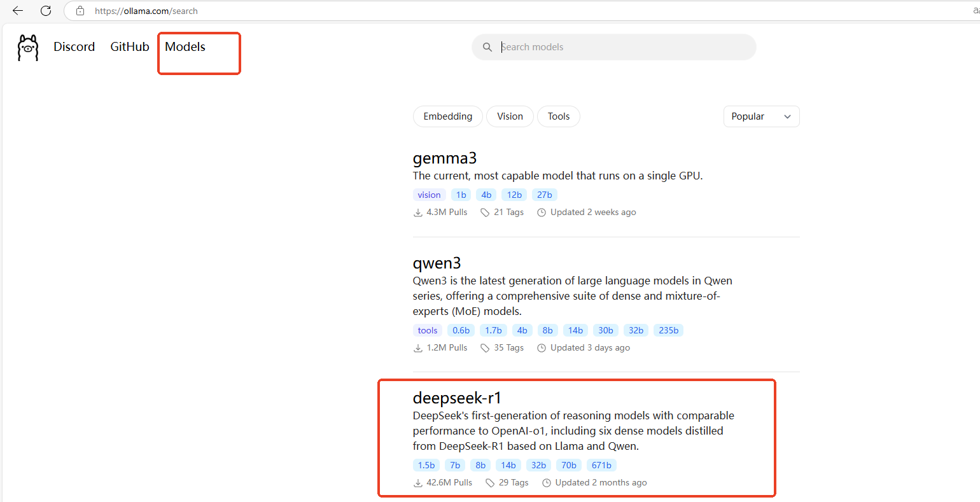Click the Ollama llama logo
This screenshot has width=980, height=502.
(x=28, y=48)
